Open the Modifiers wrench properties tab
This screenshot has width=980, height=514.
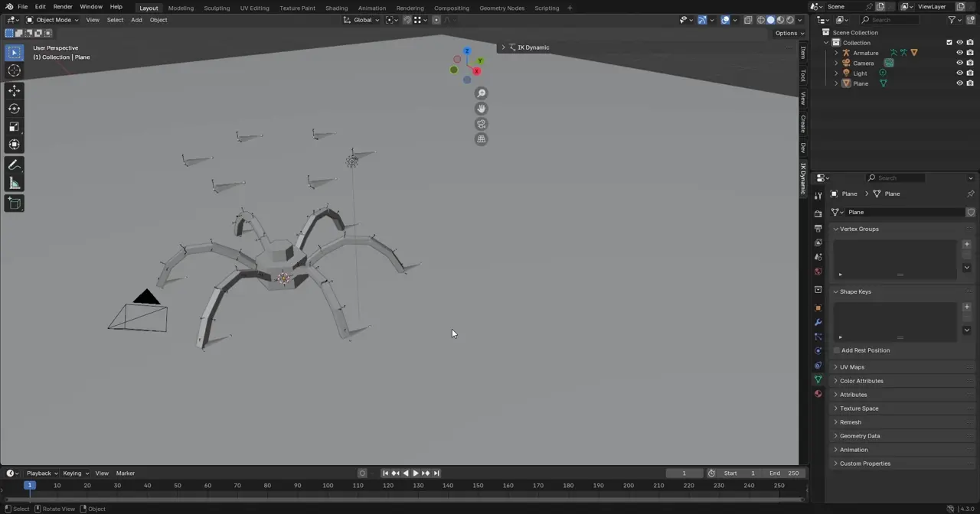click(818, 322)
